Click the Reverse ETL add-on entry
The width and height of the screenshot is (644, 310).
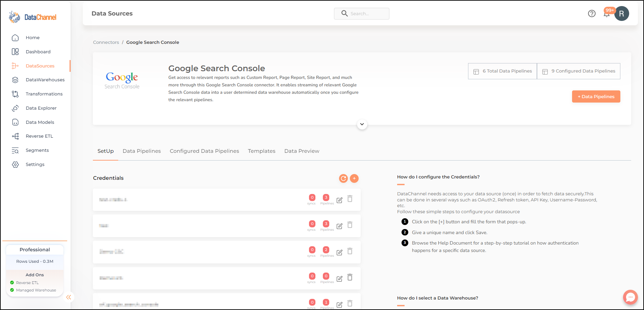pyautogui.click(x=24, y=283)
